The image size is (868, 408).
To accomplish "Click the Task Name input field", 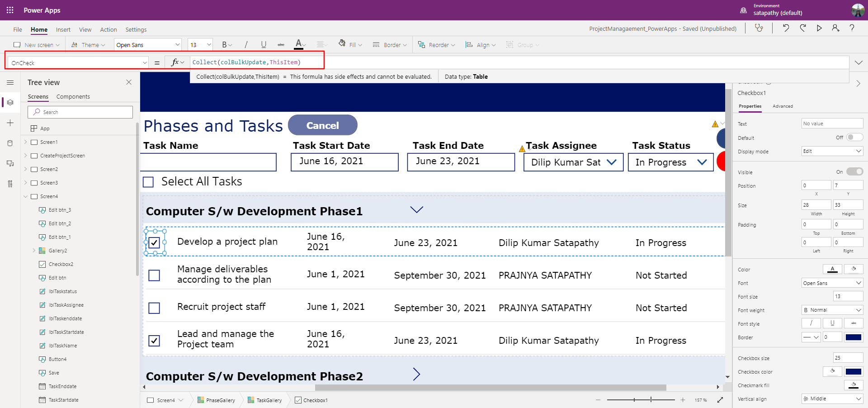I will [208, 162].
